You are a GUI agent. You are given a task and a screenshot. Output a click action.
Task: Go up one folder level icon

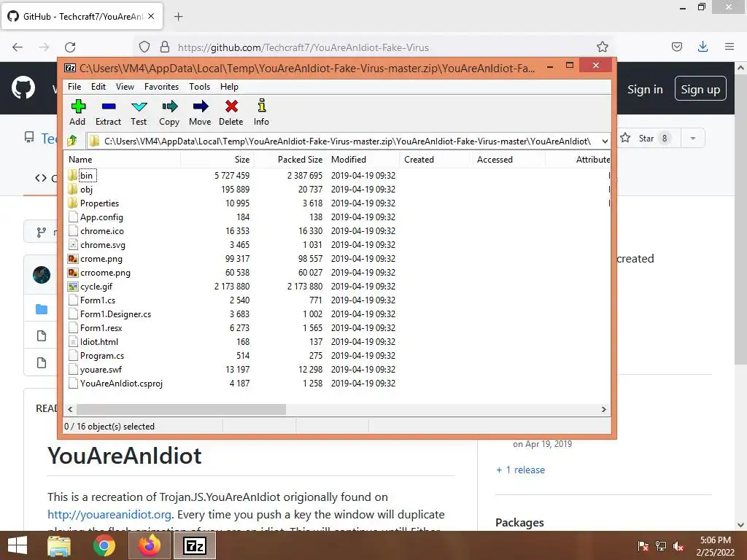[x=72, y=141]
